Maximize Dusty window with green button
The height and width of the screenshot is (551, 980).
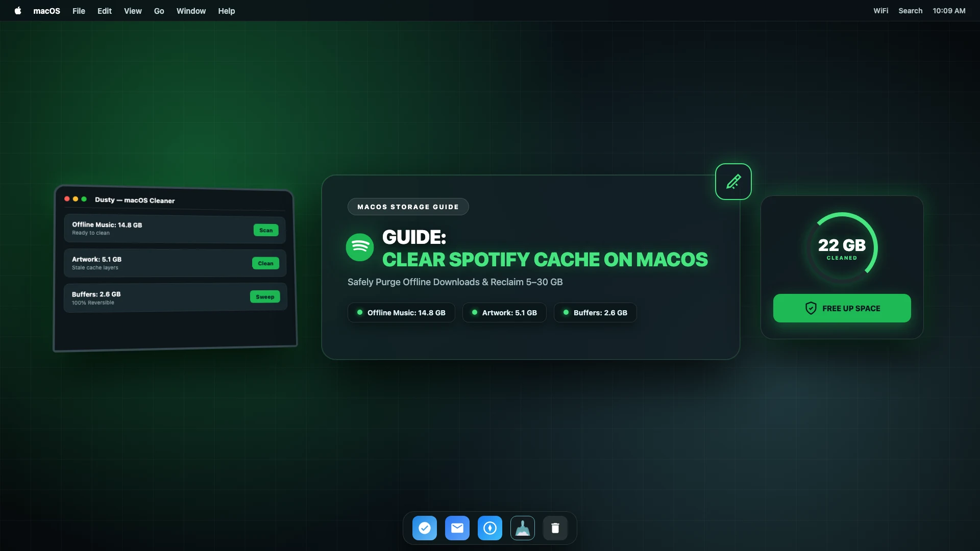click(84, 199)
